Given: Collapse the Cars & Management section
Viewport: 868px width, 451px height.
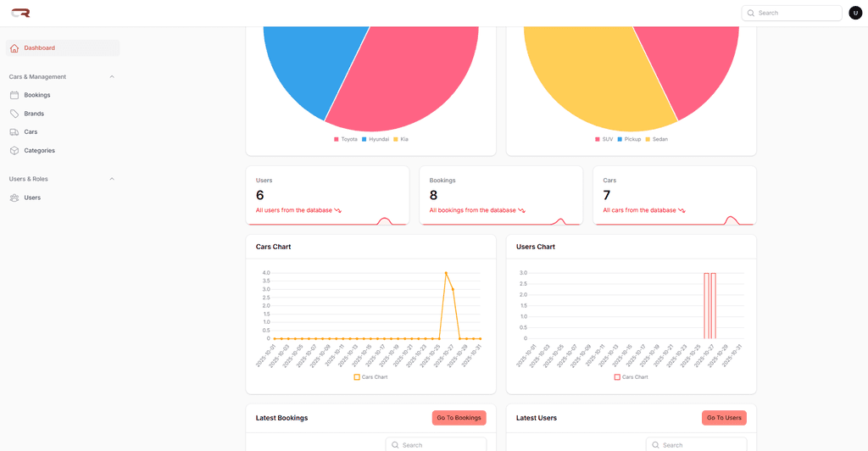Looking at the screenshot, I should [x=112, y=77].
